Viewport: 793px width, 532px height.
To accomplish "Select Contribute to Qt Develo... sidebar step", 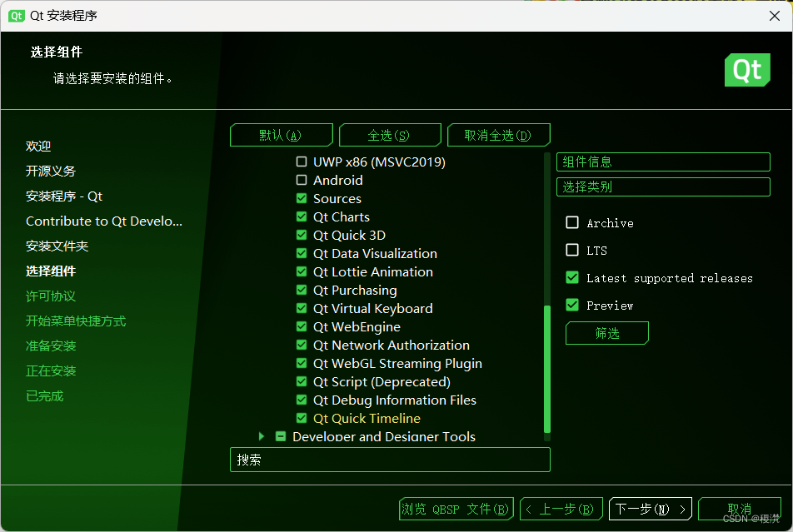I will coord(104,221).
